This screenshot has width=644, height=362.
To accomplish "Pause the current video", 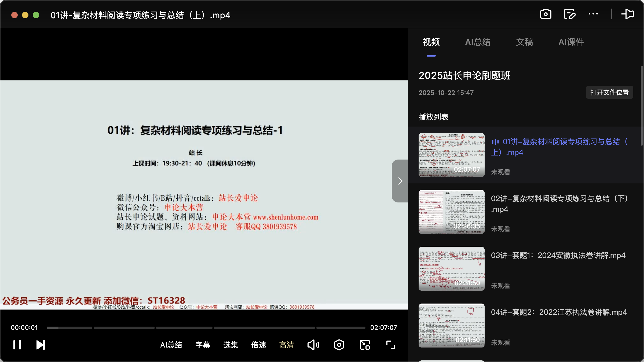I will tap(17, 345).
